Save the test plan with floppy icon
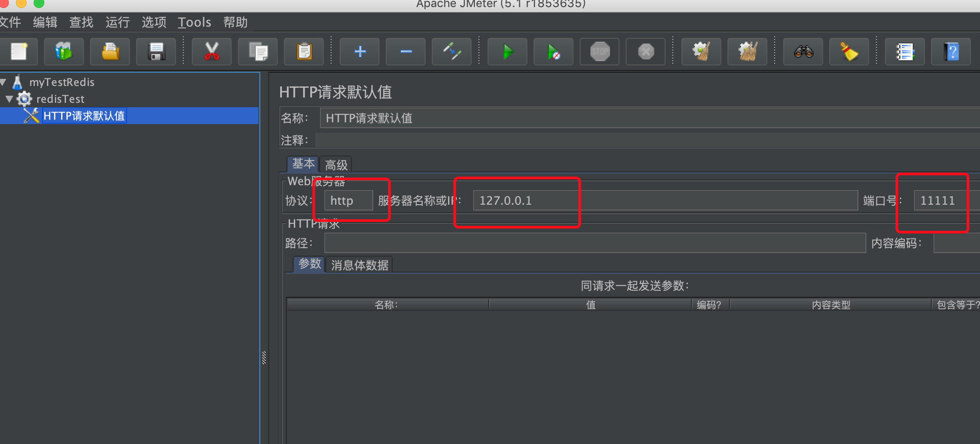This screenshot has height=444, width=980. pyautogui.click(x=156, y=52)
